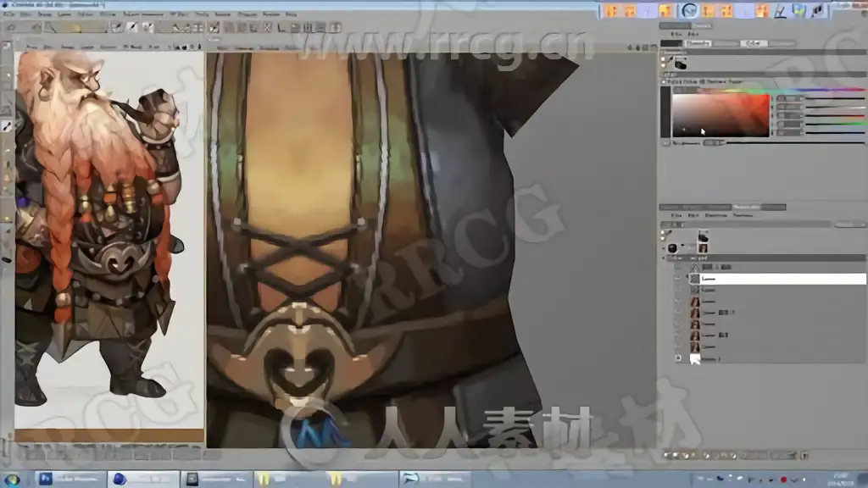
Task: Click the dwarf reference image in the left viewer
Action: tap(109, 241)
